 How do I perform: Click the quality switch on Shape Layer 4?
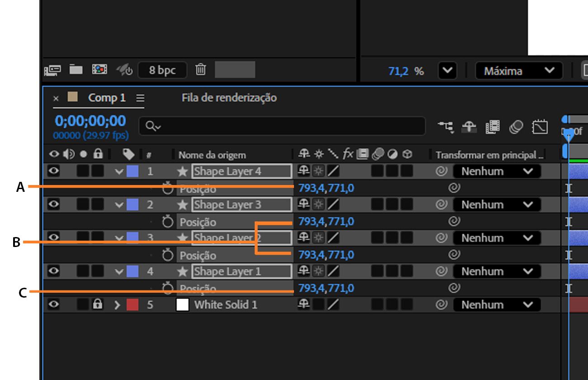[x=333, y=171]
